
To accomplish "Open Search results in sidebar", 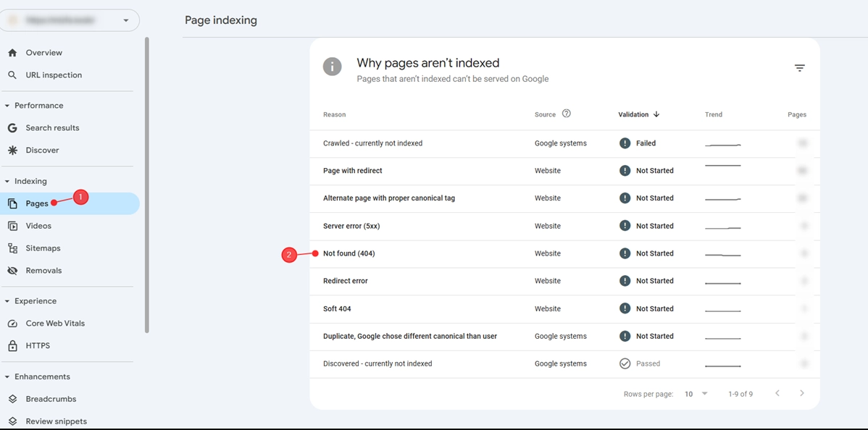I will coord(52,128).
